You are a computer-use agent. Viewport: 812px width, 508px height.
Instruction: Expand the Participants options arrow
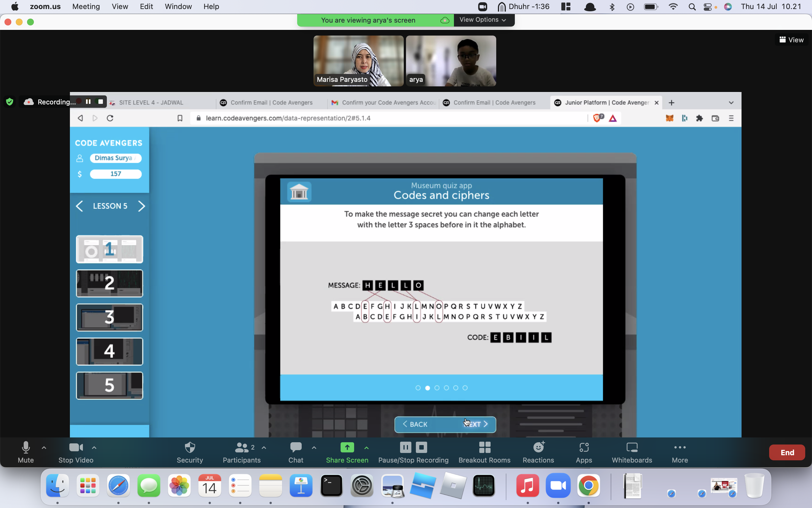click(x=264, y=448)
